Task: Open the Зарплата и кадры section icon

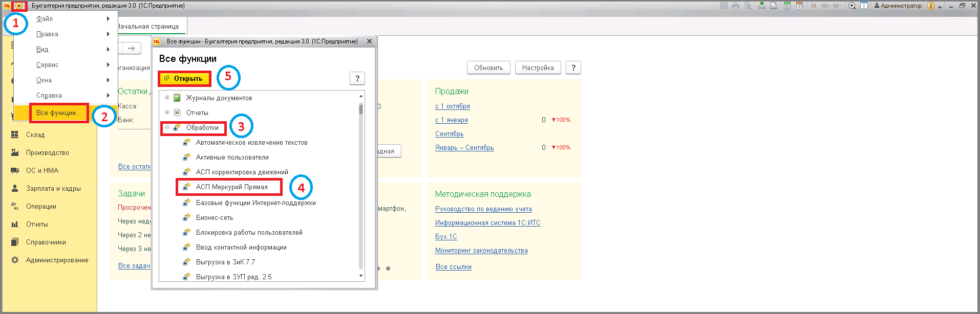Action: point(15,188)
